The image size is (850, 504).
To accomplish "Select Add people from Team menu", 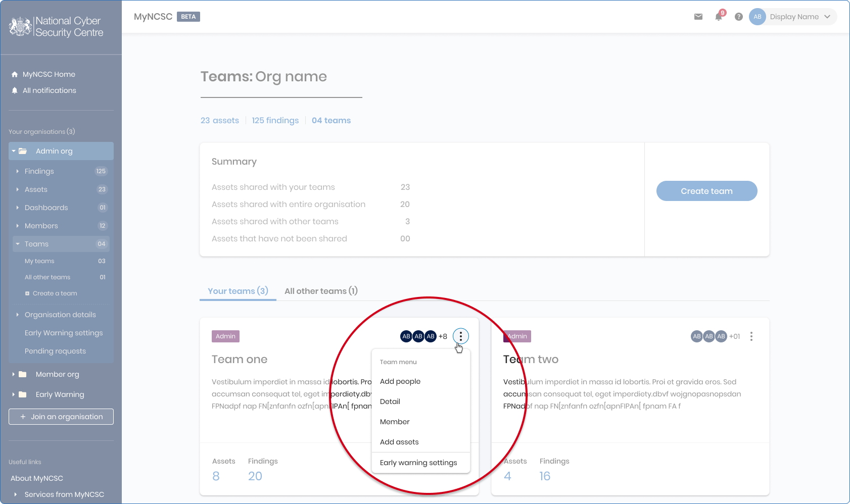I will [x=400, y=381].
